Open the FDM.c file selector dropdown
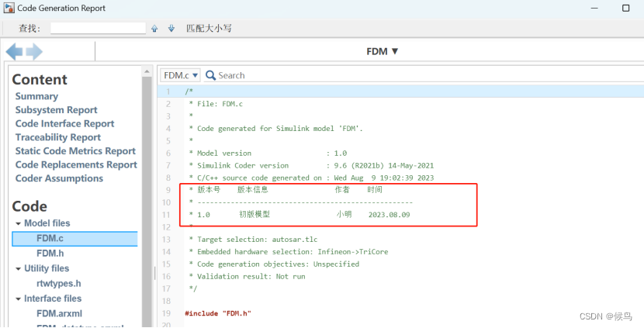The height and width of the screenshot is (328, 644). [180, 75]
